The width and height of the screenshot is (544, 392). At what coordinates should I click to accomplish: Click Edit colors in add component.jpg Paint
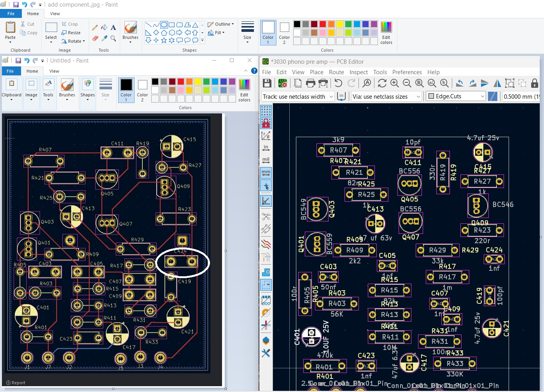[386, 33]
